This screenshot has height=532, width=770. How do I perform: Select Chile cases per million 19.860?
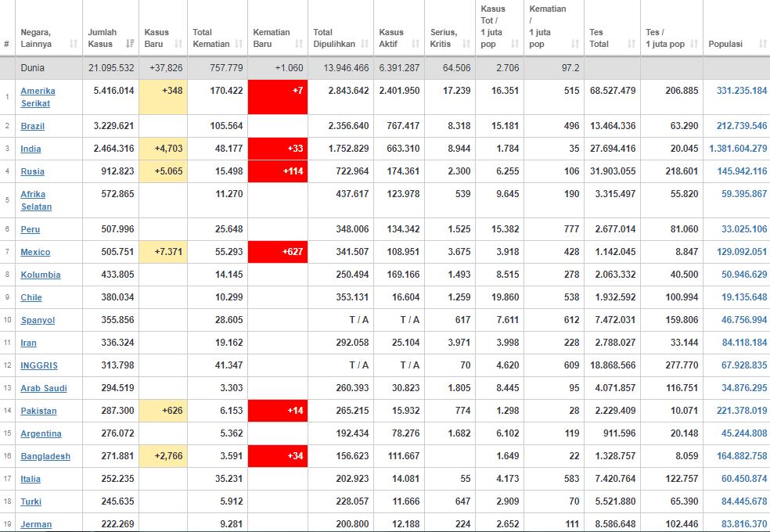pos(505,297)
